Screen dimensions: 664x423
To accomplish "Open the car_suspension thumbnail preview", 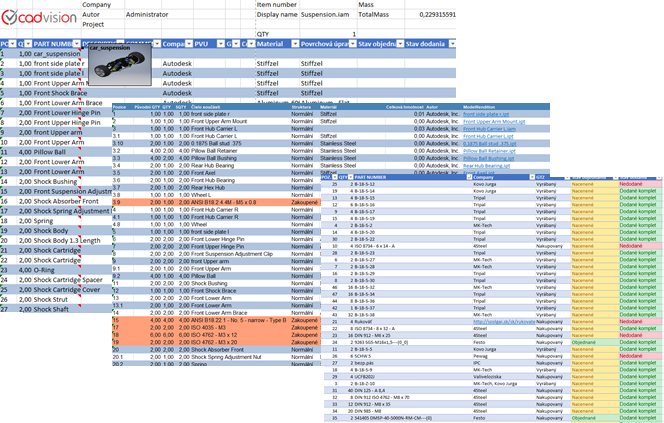I will point(120,65).
